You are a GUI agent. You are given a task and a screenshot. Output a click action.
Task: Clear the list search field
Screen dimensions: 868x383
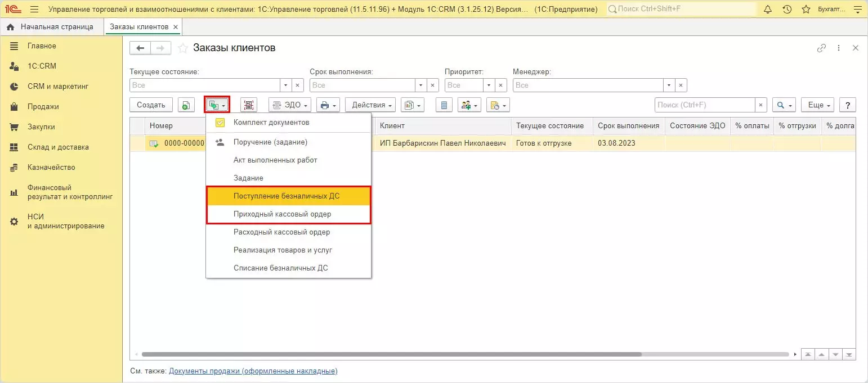pos(761,105)
